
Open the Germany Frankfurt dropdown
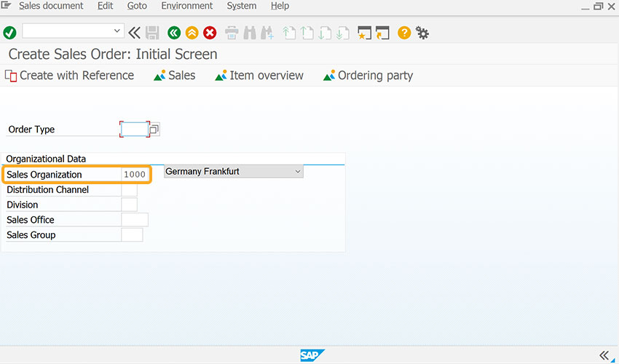[234, 171]
